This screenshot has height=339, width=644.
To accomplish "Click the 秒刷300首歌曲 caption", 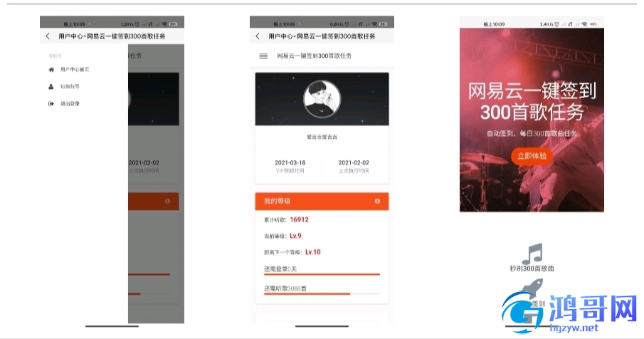I will [x=532, y=268].
